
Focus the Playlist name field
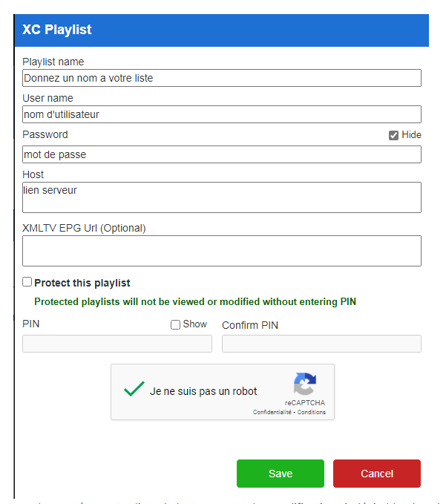[221, 78]
